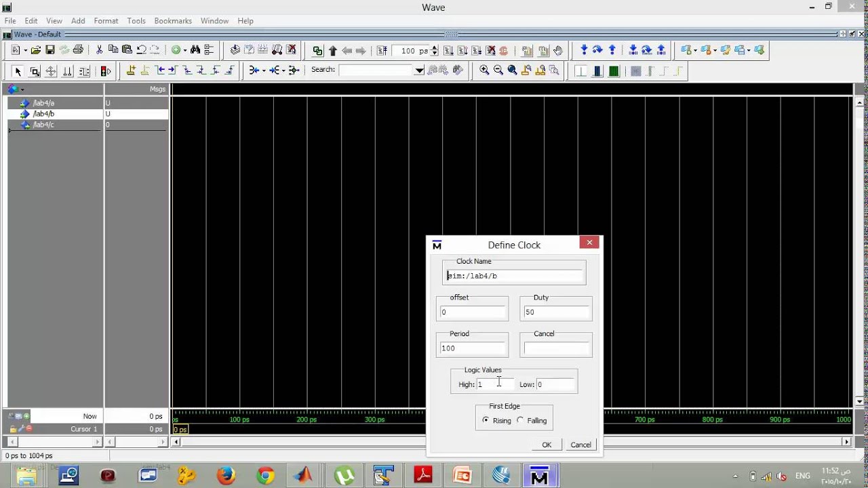The image size is (868, 488).
Task: Open the File menu
Action: click(x=10, y=21)
